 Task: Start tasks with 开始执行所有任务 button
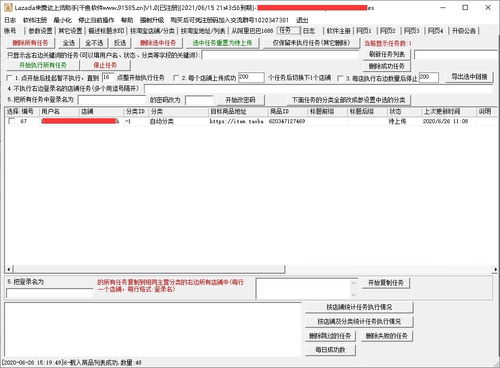tap(43, 65)
